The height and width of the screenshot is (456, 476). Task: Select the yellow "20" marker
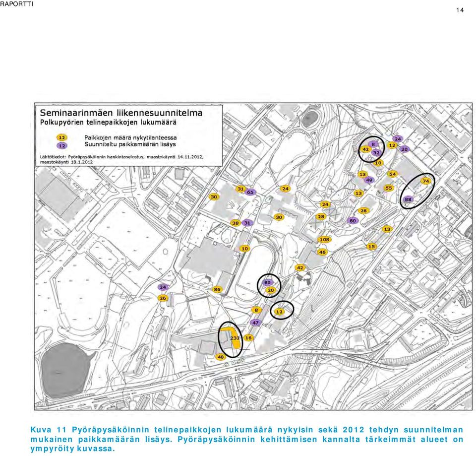coord(271,290)
